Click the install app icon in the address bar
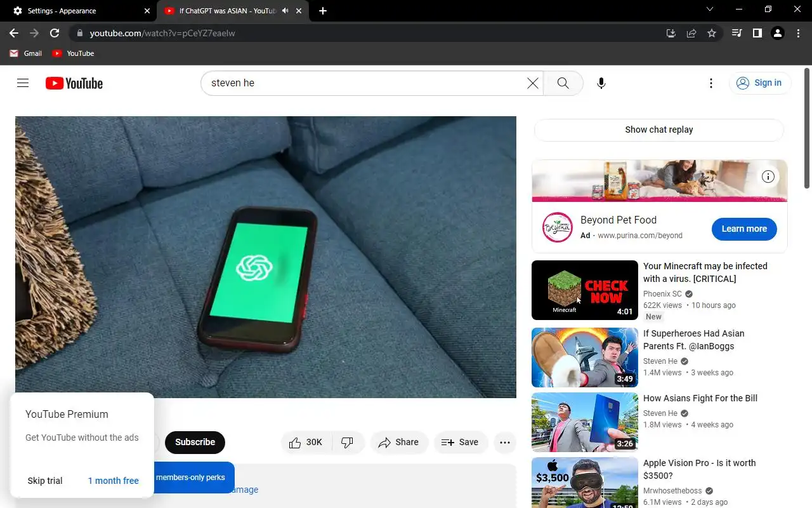The height and width of the screenshot is (508, 812). tap(671, 33)
